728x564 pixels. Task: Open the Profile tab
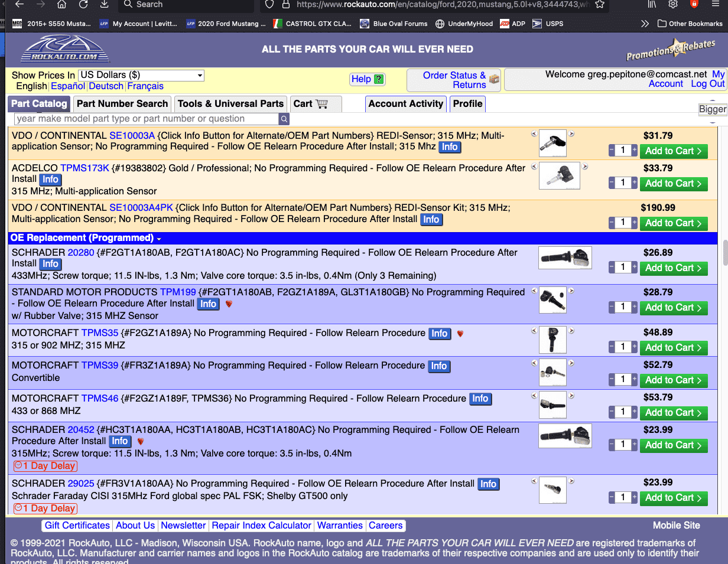pos(467,104)
